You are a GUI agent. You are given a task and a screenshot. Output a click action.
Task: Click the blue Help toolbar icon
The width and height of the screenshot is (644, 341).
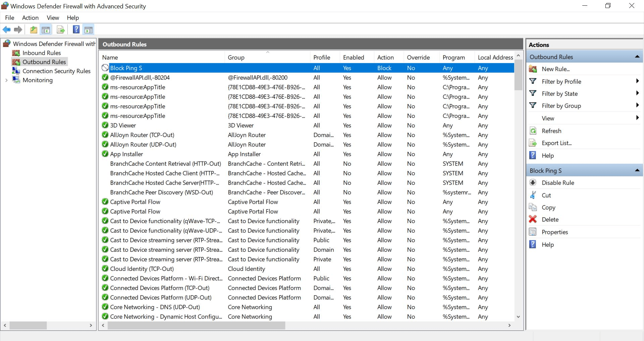[x=76, y=30]
